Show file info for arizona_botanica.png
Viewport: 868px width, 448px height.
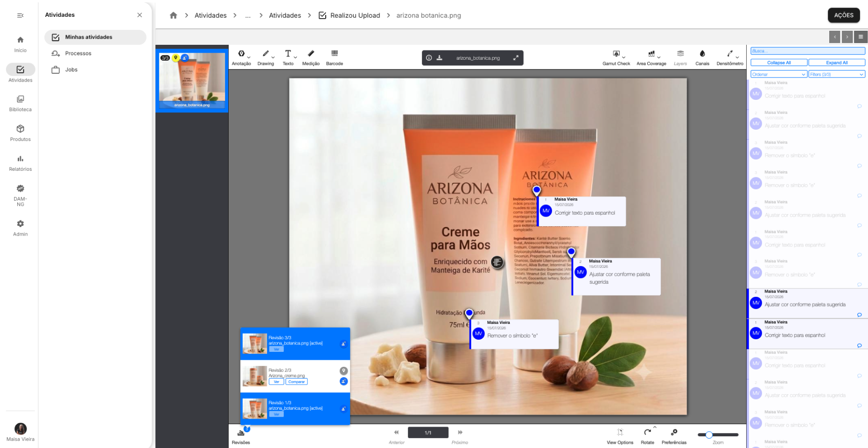point(429,58)
